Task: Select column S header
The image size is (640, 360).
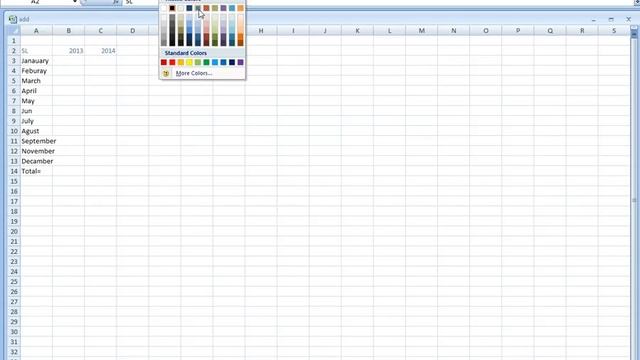Action: [x=614, y=31]
